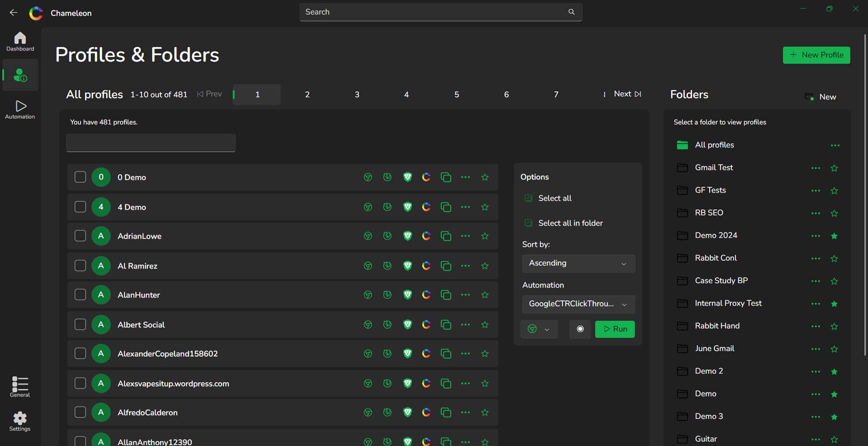This screenshot has height=446, width=868.
Task: Go to the Next page
Action: [x=627, y=94]
